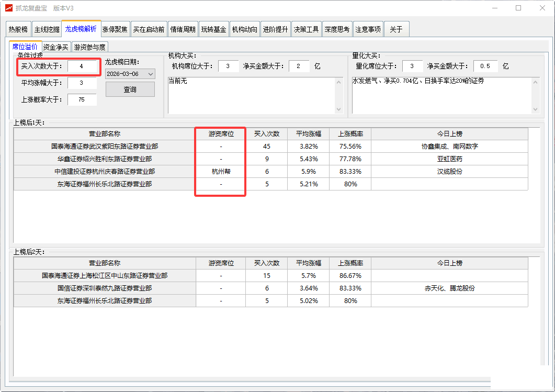Click the 买入次数大于 input field
This screenshot has height=392, width=555.
(82, 66)
